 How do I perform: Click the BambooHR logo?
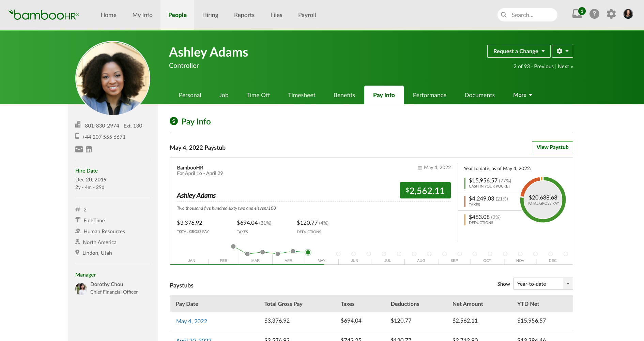click(44, 15)
